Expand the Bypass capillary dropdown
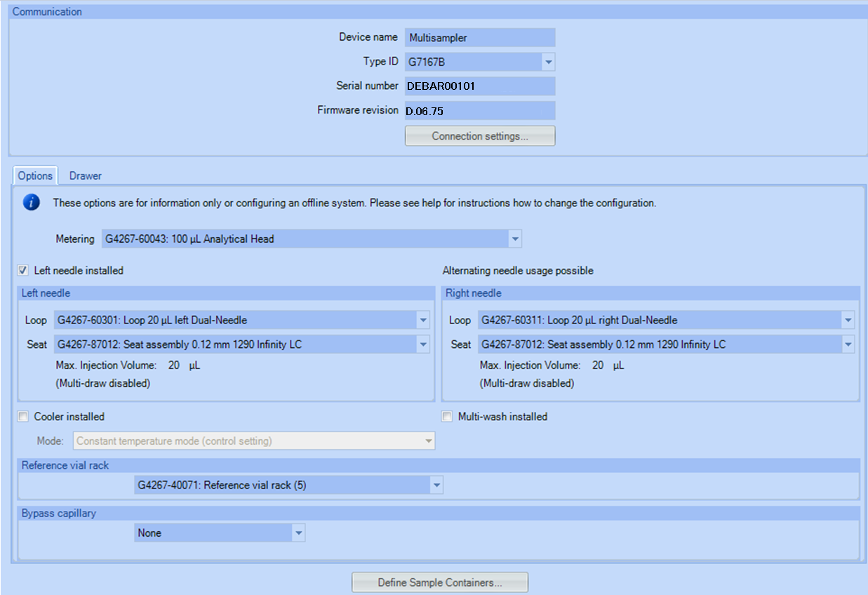 (x=298, y=533)
